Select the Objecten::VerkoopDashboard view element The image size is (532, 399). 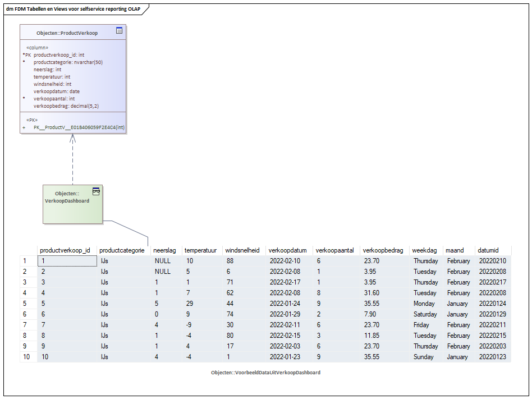[72, 204]
